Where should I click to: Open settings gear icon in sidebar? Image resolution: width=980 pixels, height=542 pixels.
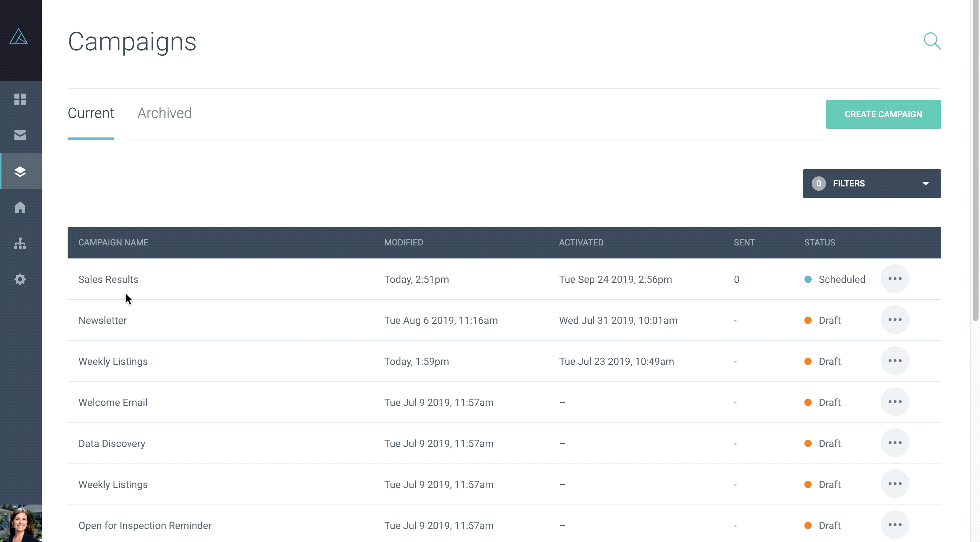[x=20, y=279]
